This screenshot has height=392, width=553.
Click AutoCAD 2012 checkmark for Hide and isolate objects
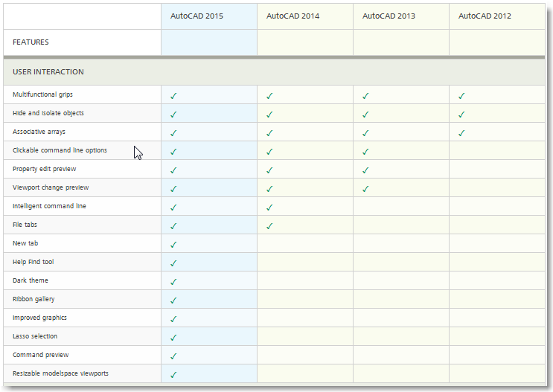point(461,115)
